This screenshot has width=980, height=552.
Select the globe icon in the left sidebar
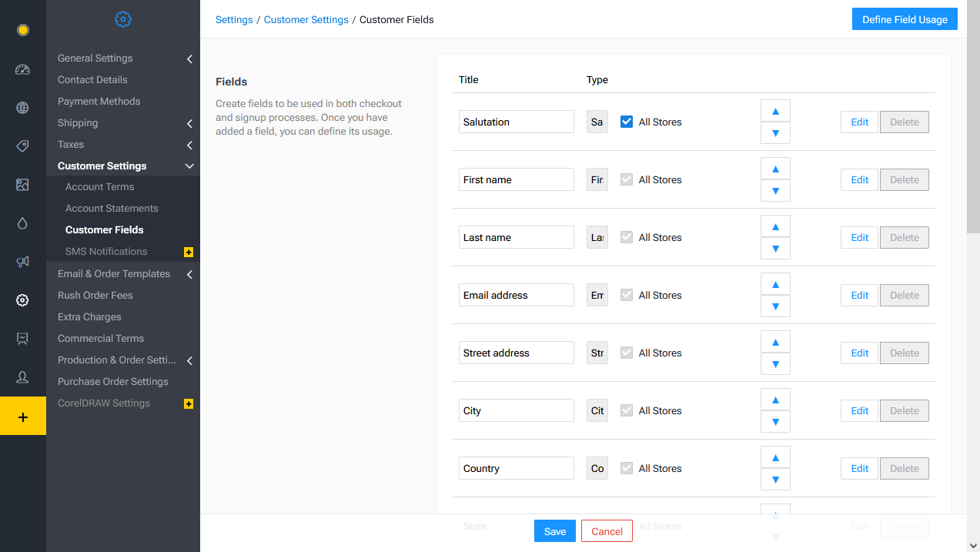[x=22, y=107]
